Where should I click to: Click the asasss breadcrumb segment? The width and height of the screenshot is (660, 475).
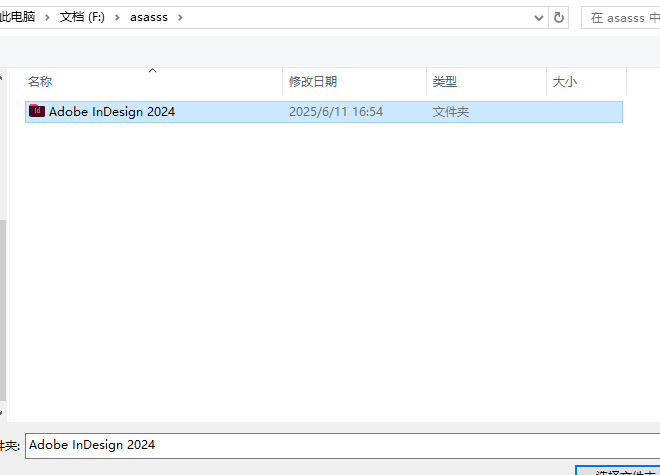[149, 17]
